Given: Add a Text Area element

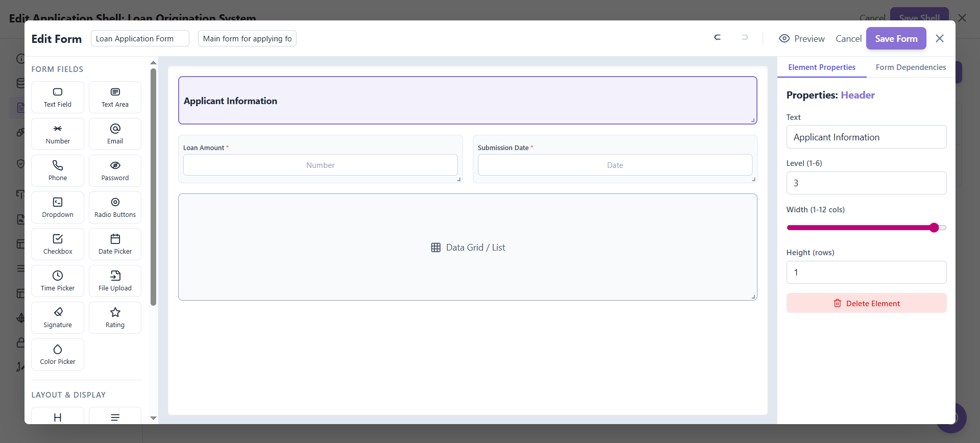Looking at the screenshot, I should tap(115, 97).
